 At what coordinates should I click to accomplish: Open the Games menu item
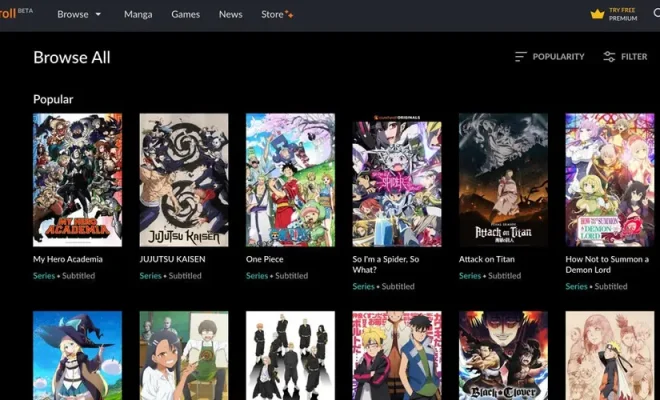pos(185,14)
